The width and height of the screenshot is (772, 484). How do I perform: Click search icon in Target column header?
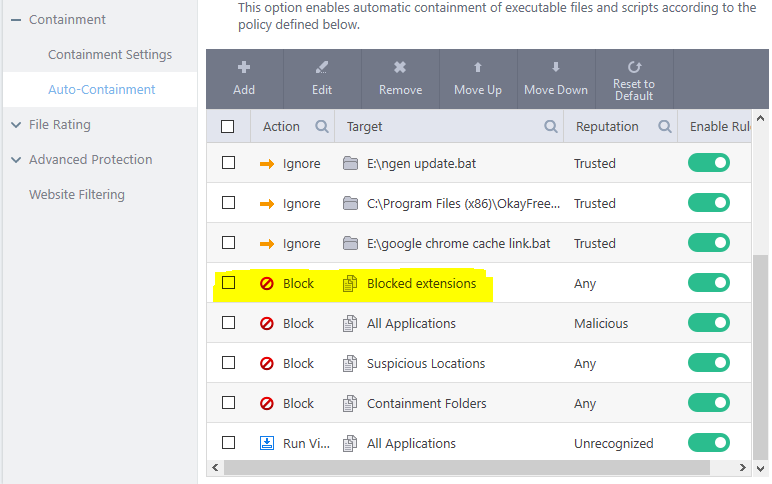point(550,127)
